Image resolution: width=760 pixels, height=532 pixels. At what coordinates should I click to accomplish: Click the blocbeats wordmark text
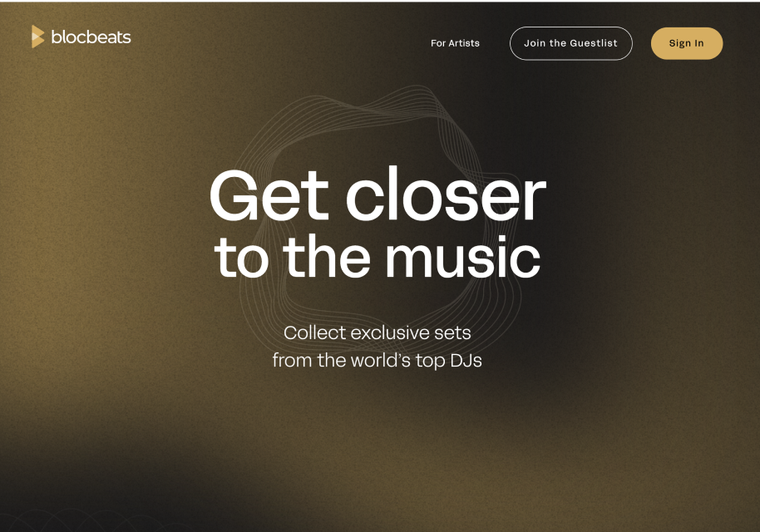(91, 37)
